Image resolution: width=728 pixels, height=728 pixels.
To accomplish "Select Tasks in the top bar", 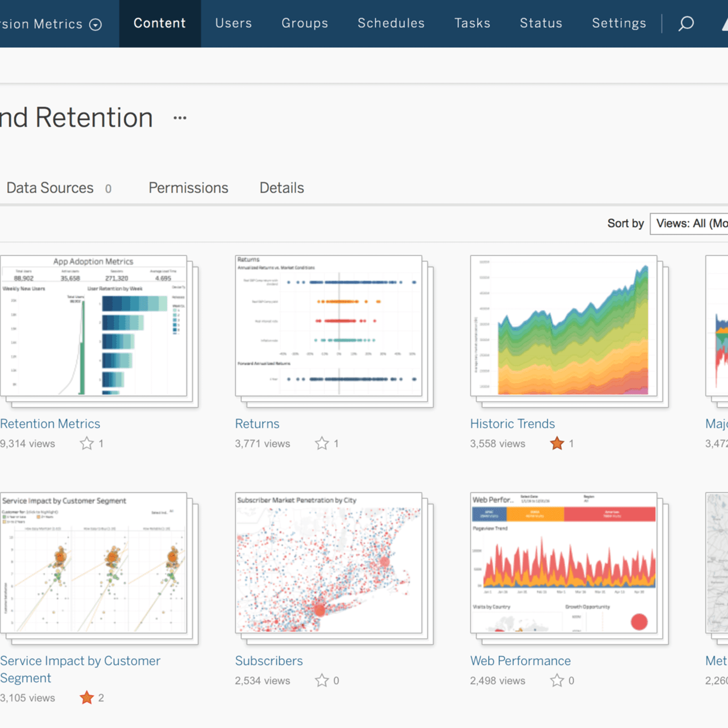I will click(x=472, y=23).
